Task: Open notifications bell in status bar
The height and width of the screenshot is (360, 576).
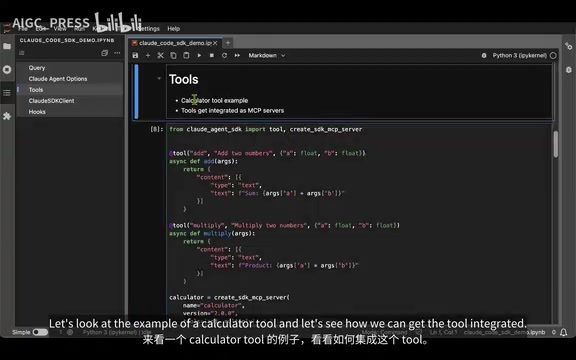Action: pyautogui.click(x=564, y=332)
